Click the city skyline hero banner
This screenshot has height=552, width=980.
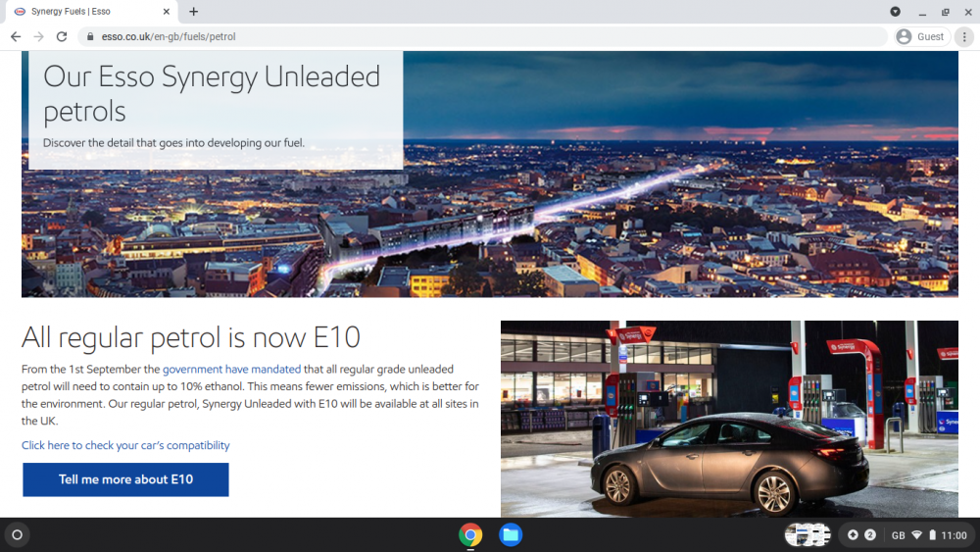(490, 174)
